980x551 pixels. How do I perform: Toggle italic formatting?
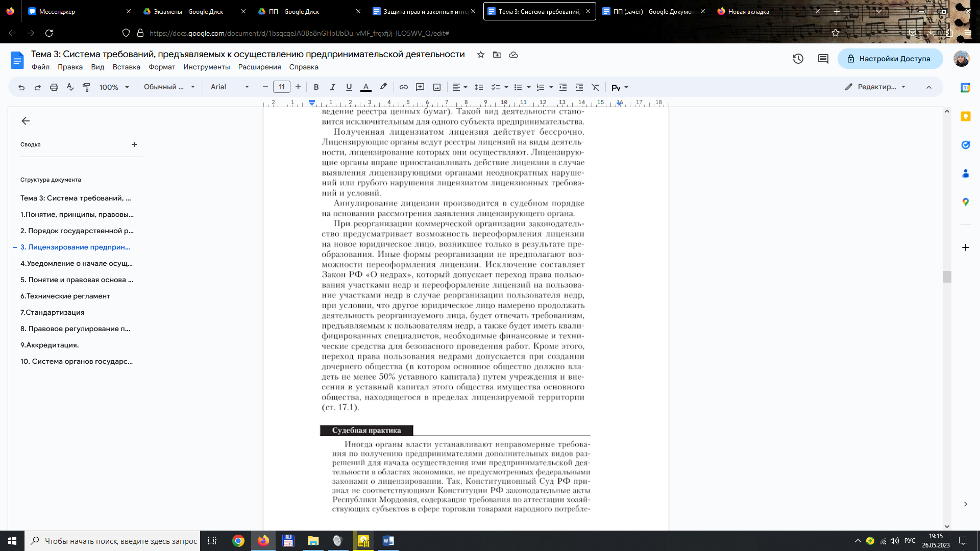click(333, 87)
